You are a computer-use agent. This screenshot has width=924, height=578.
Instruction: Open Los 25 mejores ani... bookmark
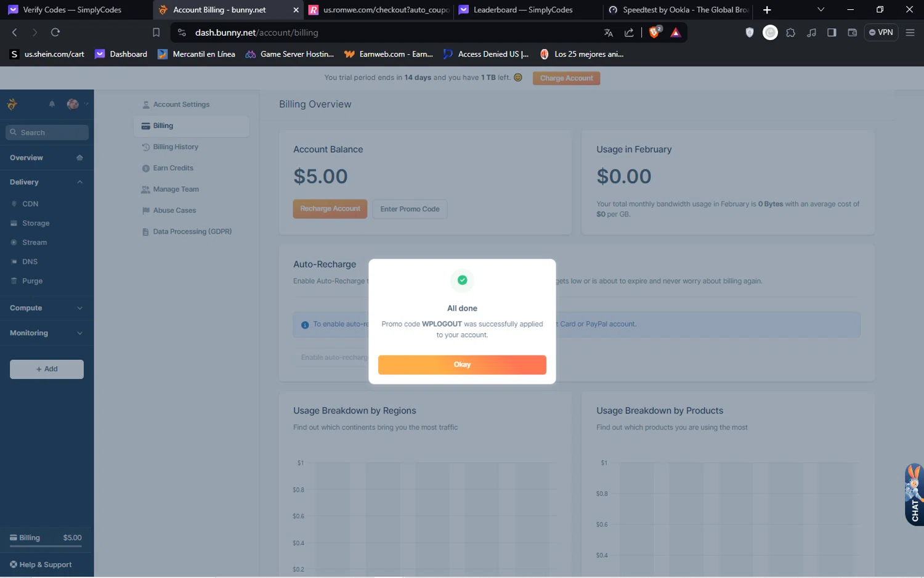click(582, 54)
